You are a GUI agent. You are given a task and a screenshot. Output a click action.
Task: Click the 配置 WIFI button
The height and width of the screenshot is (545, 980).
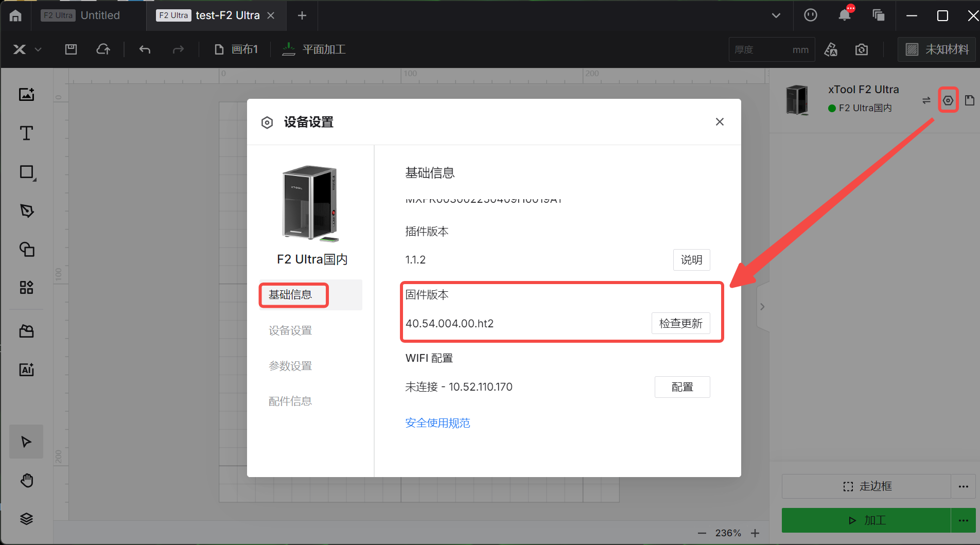(x=682, y=387)
